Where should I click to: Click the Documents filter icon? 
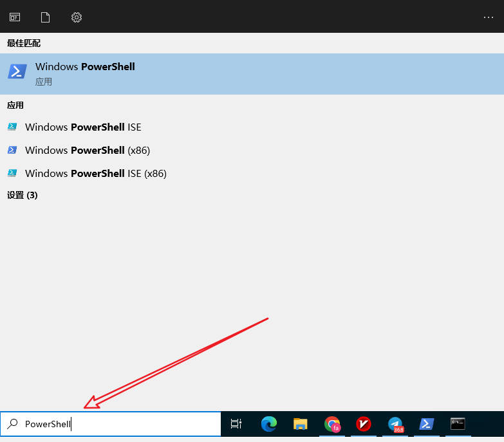[45, 17]
